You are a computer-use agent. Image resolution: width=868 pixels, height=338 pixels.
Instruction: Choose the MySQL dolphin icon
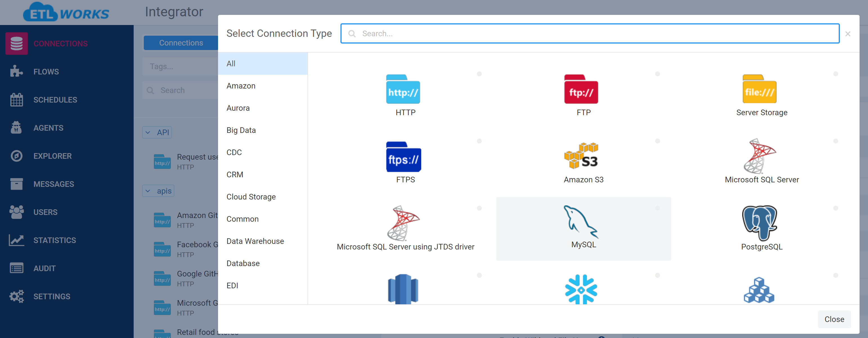coord(581,222)
